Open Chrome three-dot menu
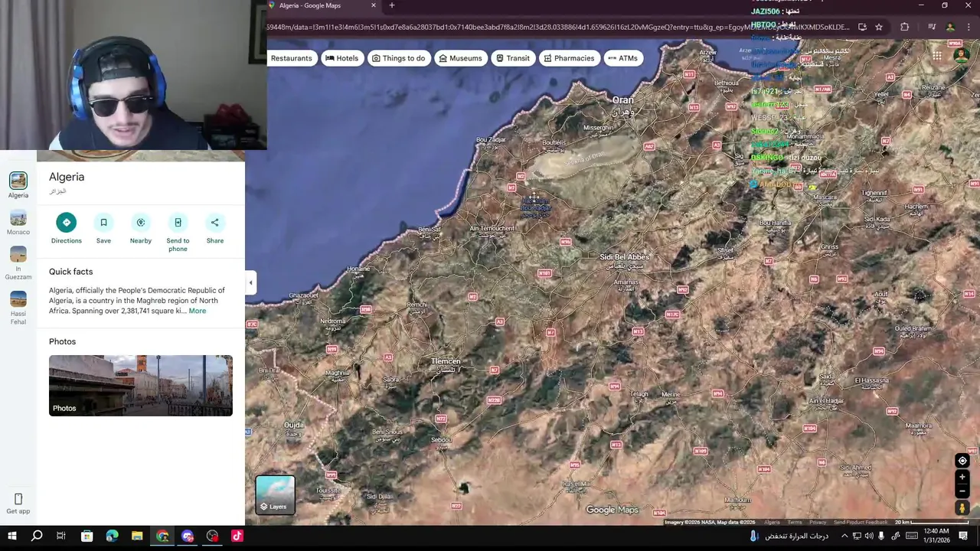The height and width of the screenshot is (551, 980). pyautogui.click(x=969, y=27)
